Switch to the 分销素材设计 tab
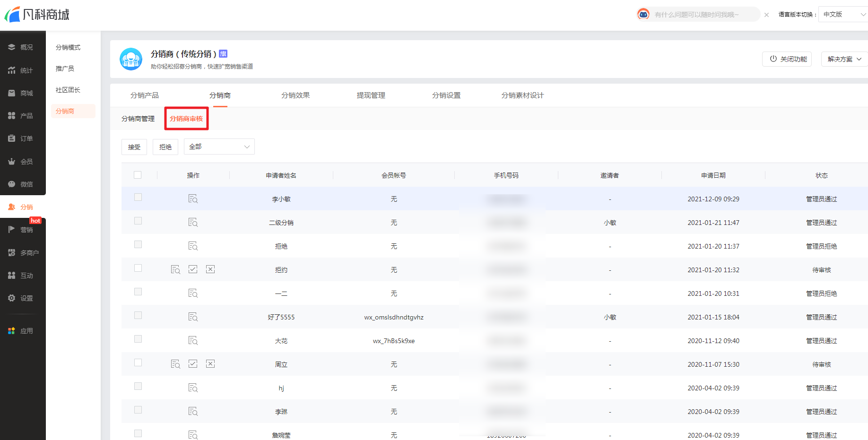The height and width of the screenshot is (440, 868). point(523,95)
